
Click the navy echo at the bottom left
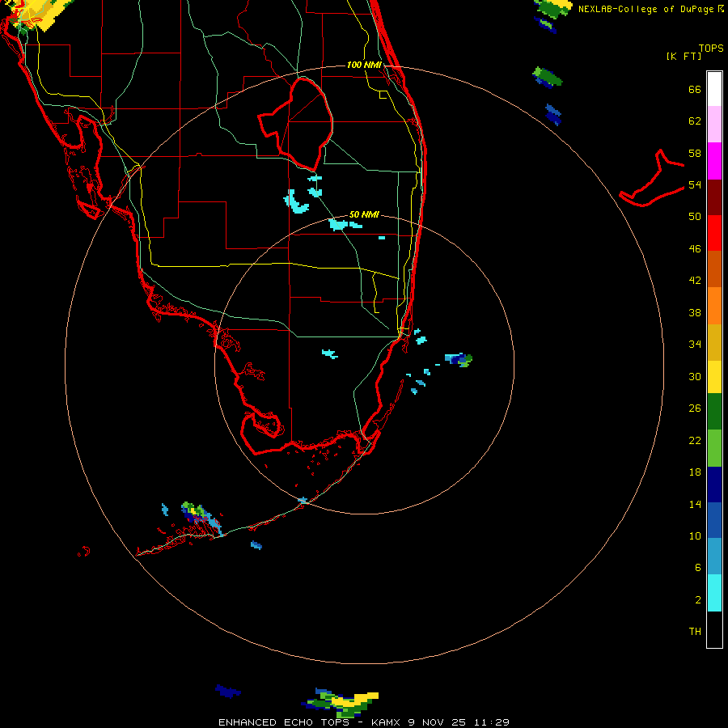point(227,691)
